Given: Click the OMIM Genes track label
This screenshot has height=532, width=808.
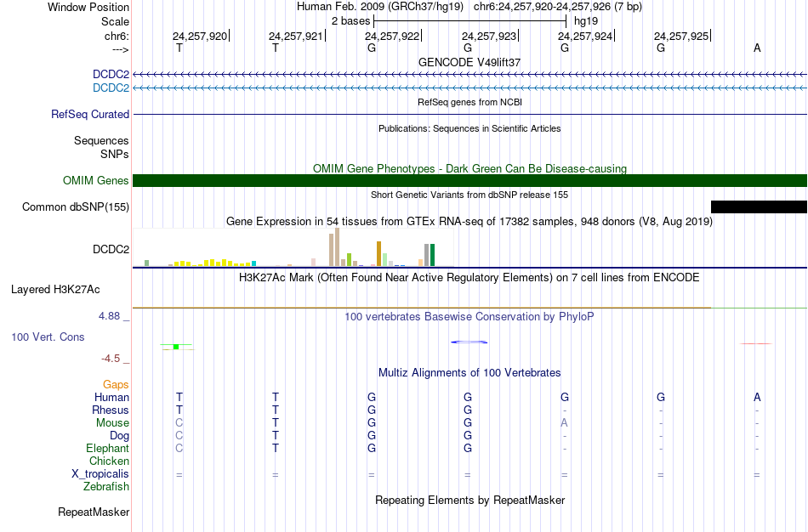Looking at the screenshot, I should pyautogui.click(x=96, y=180).
